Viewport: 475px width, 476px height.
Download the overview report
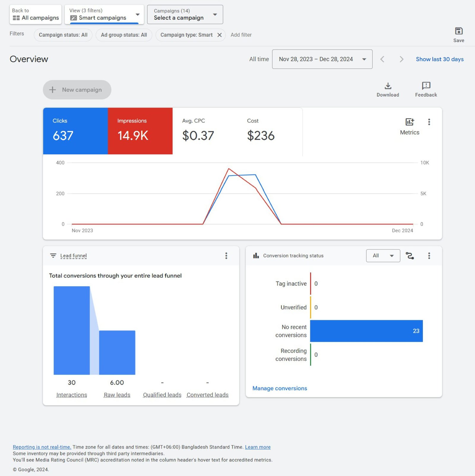click(x=387, y=90)
